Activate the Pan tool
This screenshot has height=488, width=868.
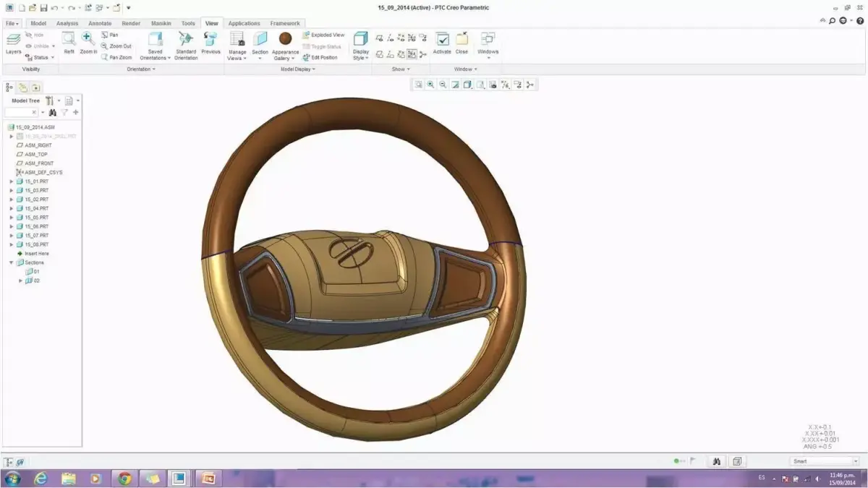tap(110, 35)
